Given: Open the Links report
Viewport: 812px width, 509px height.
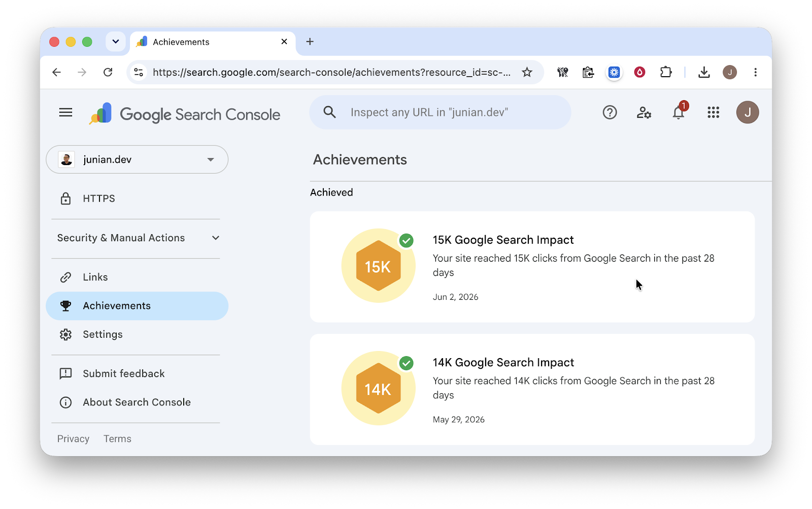Looking at the screenshot, I should click(137, 277).
